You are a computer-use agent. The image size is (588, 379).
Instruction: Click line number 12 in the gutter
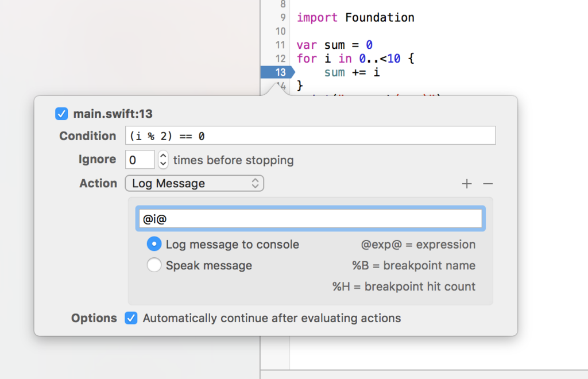[x=280, y=59]
